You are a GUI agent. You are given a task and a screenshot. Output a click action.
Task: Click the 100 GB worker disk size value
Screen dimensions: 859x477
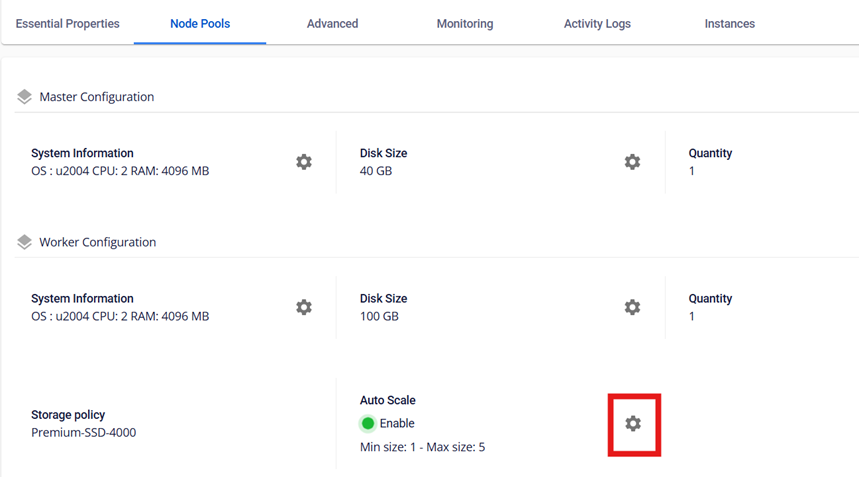[379, 316]
